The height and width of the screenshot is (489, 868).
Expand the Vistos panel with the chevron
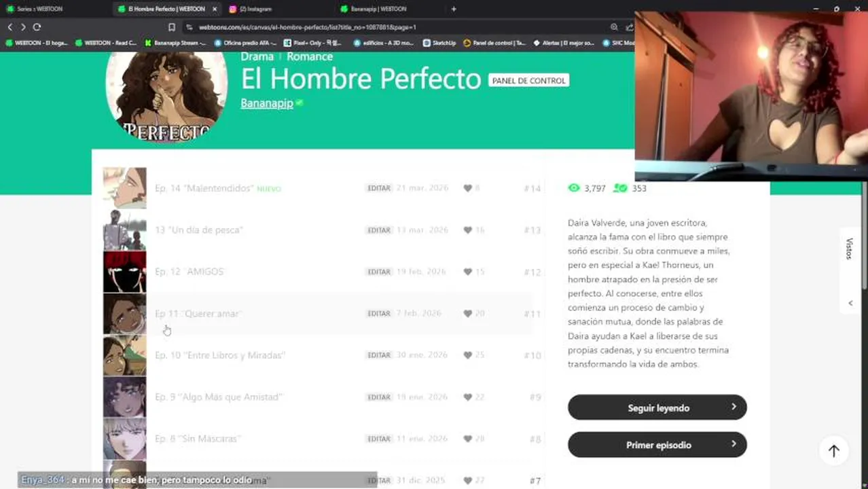(x=850, y=303)
